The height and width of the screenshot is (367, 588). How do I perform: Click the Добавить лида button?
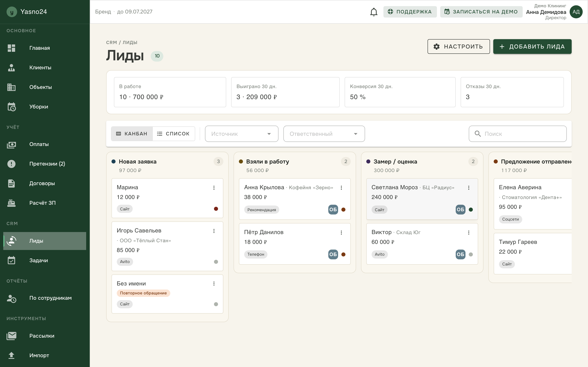pos(532,47)
